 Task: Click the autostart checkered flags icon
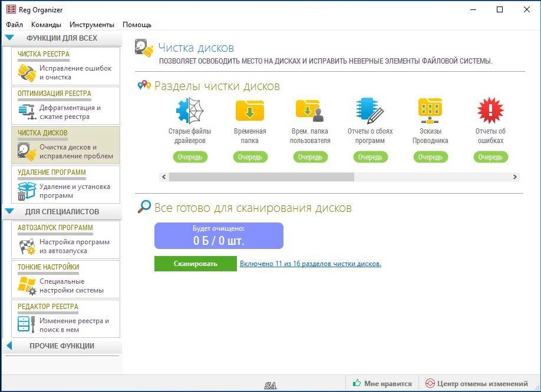tap(27, 246)
